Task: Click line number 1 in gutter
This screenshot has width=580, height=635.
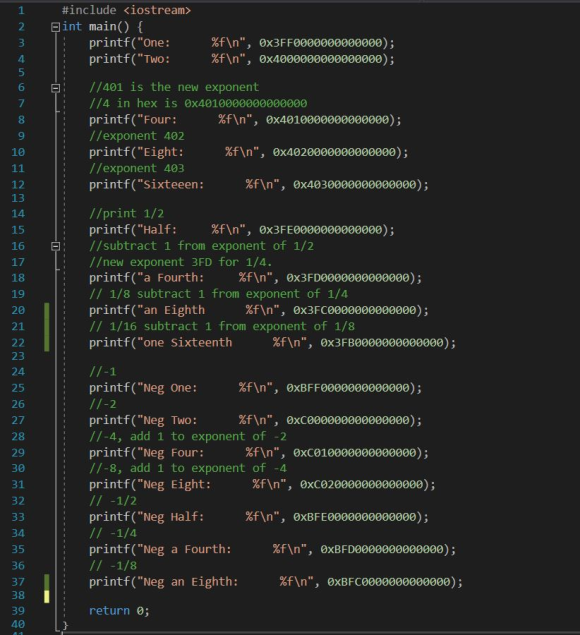Action: point(21,11)
